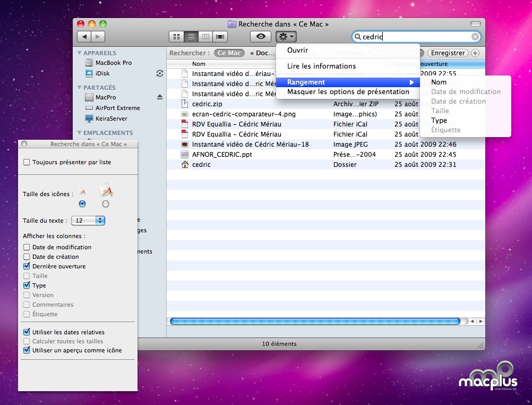The height and width of the screenshot is (405, 532).
Task: Select the large icon size radio button
Action: pos(106,204)
